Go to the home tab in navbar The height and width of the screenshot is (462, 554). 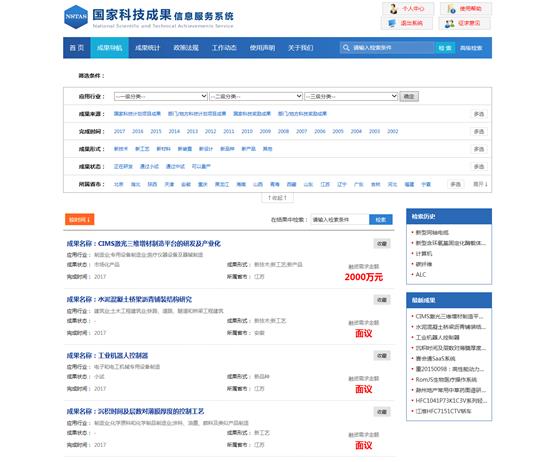[x=77, y=48]
